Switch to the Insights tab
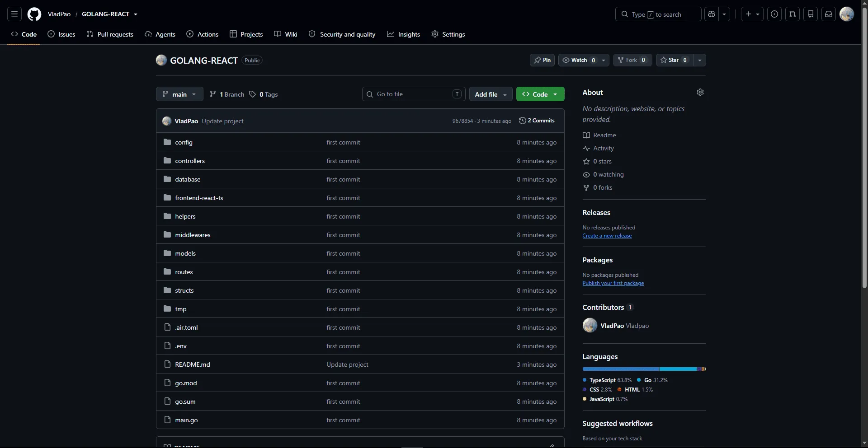 [403, 34]
